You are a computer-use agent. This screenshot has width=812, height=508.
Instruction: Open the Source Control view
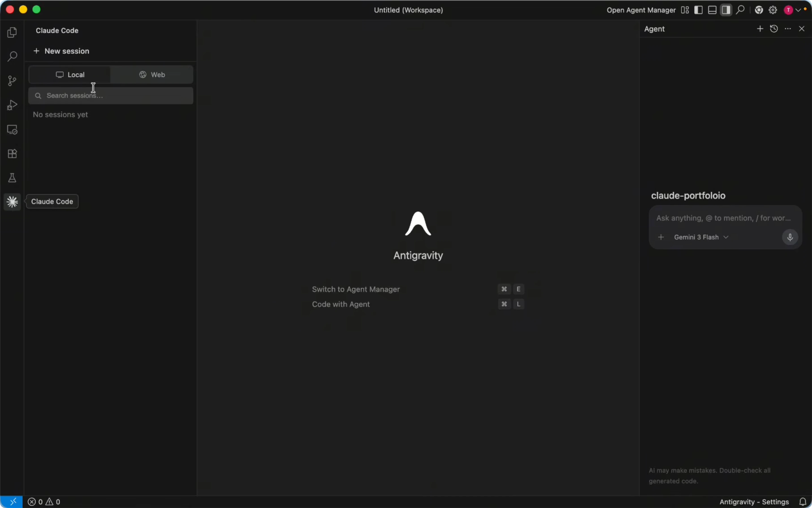click(x=12, y=81)
